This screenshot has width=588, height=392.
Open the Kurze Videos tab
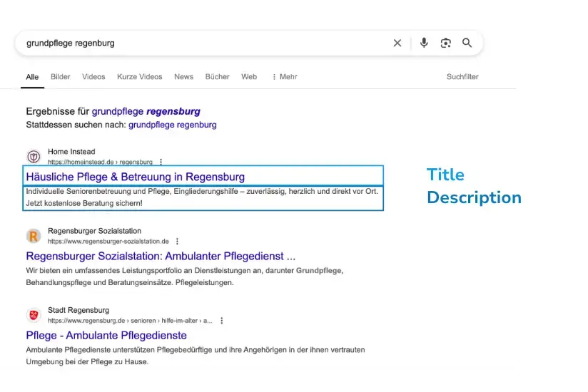(x=139, y=77)
